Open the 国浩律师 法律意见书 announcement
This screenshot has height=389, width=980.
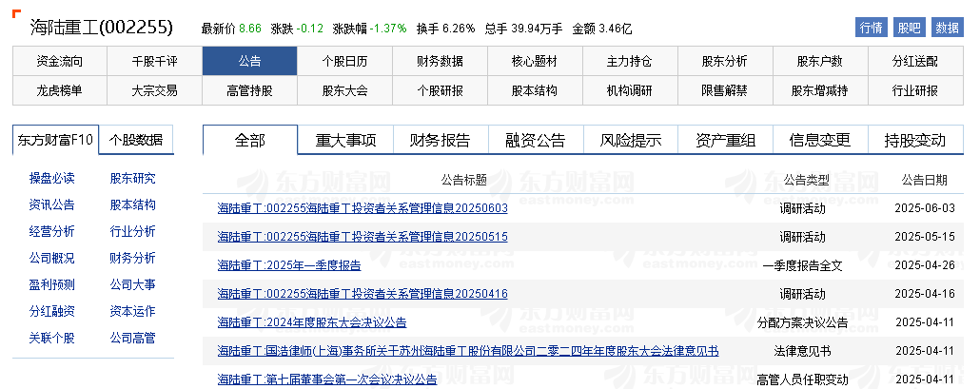point(468,351)
